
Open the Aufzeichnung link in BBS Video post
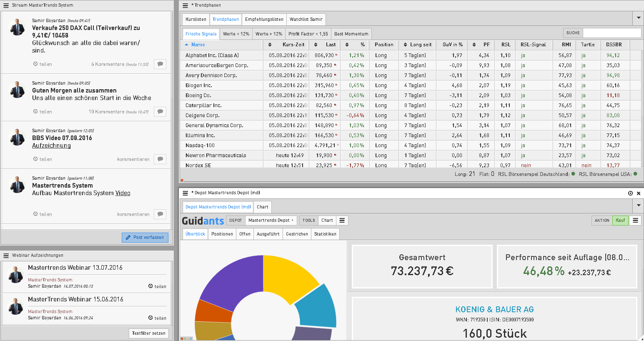[51, 145]
